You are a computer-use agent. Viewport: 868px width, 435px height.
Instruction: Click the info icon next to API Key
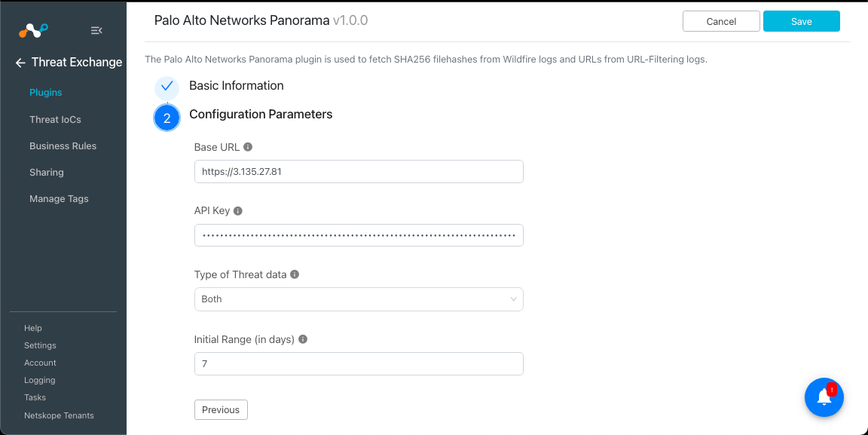238,211
